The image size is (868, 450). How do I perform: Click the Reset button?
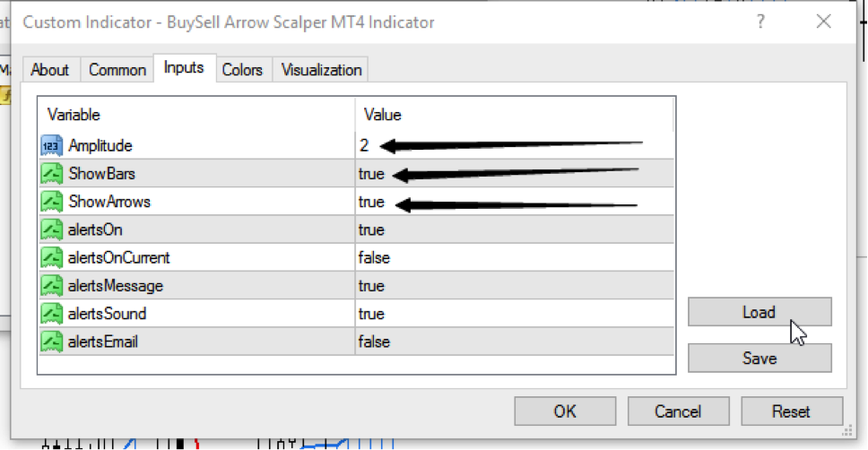[x=791, y=411]
